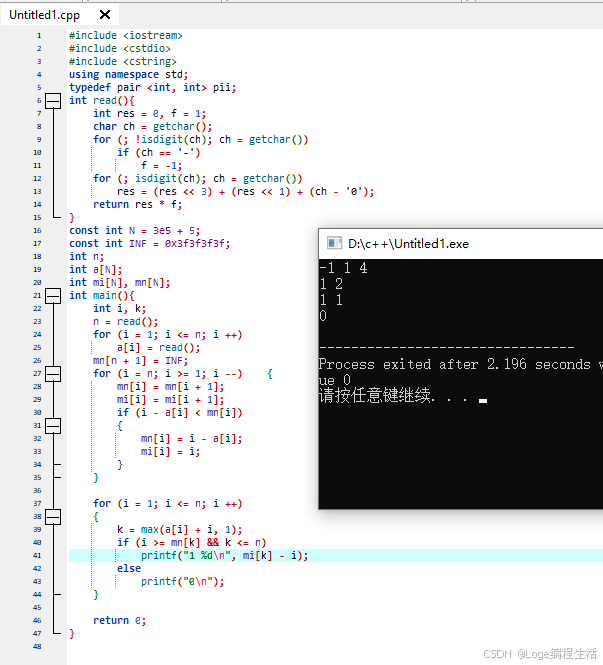This screenshot has width=603, height=665.
Task: Click console output line '-1 1 4'
Action: pos(343,268)
